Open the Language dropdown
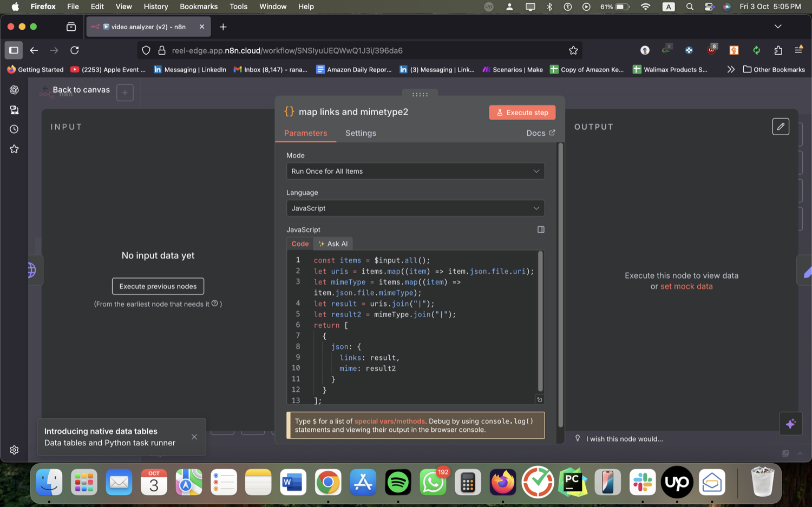The height and width of the screenshot is (507, 812). (x=415, y=208)
